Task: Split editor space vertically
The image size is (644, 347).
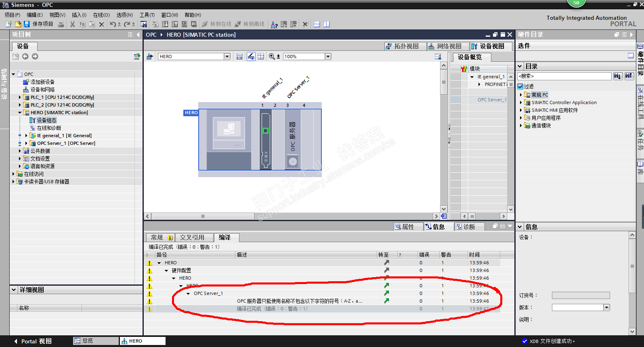Action: tap(327, 24)
